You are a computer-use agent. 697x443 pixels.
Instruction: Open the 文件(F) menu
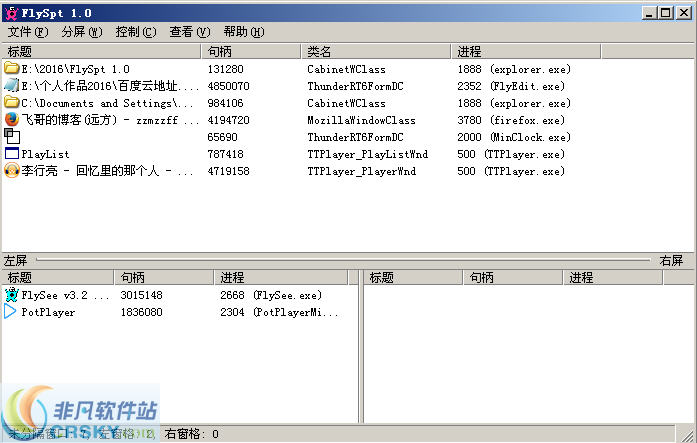(x=28, y=32)
